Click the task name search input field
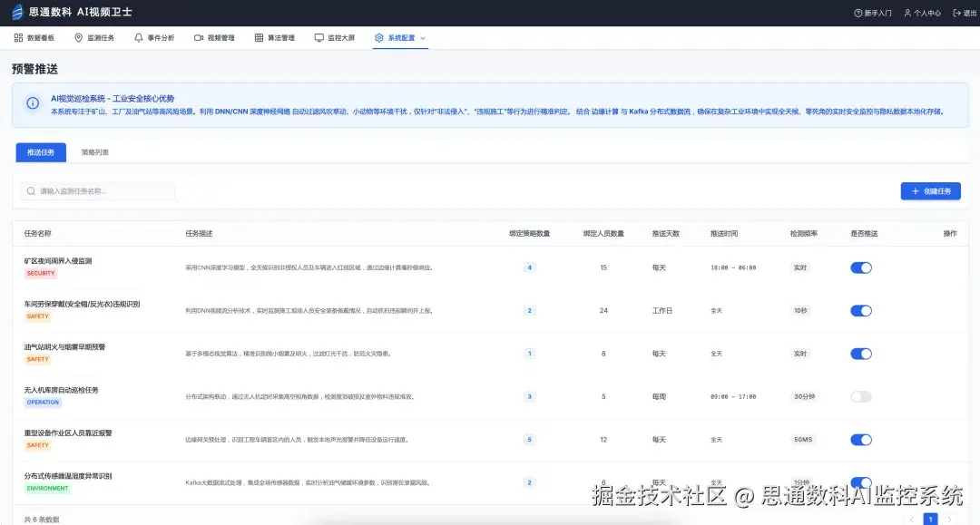This screenshot has height=525, width=980. (x=97, y=191)
